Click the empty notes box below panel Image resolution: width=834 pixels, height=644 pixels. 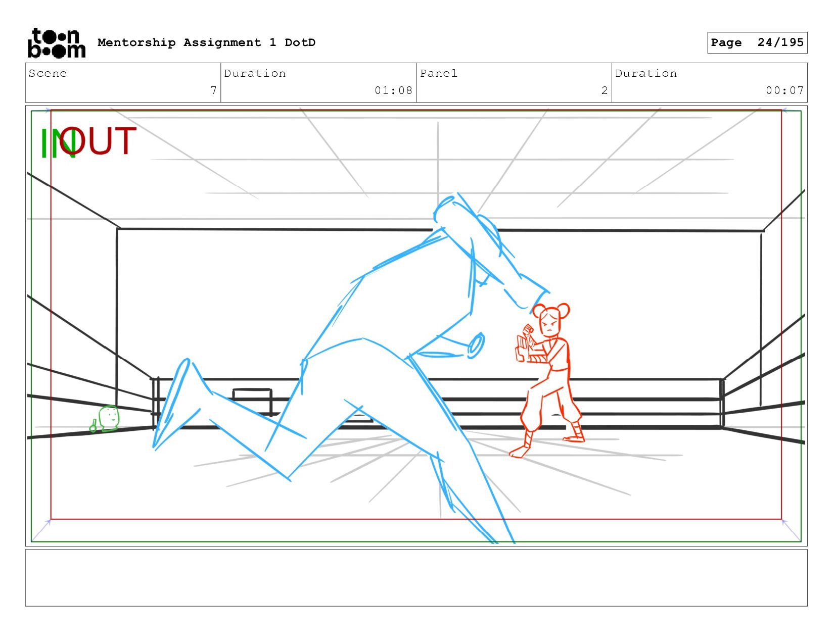pyautogui.click(x=416, y=578)
